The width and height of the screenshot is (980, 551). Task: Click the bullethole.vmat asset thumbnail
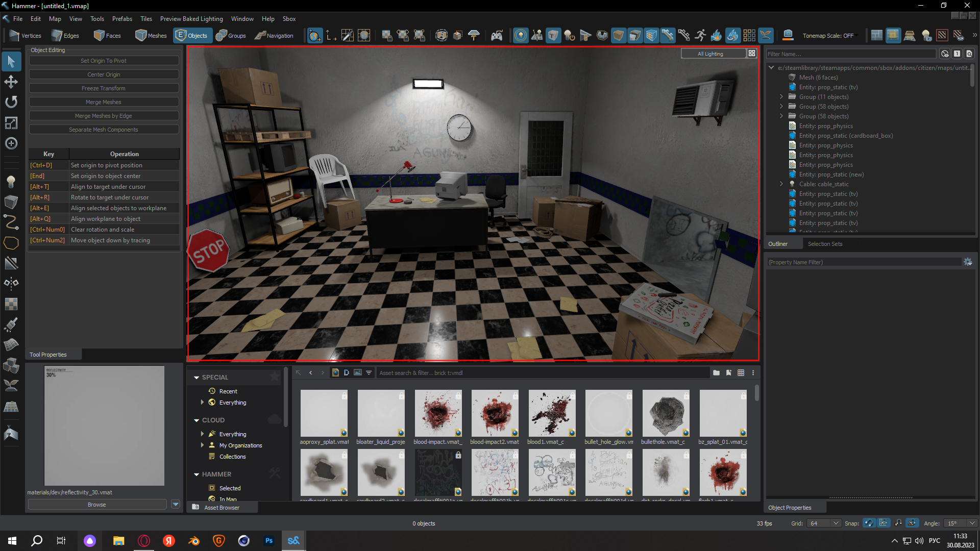point(666,414)
